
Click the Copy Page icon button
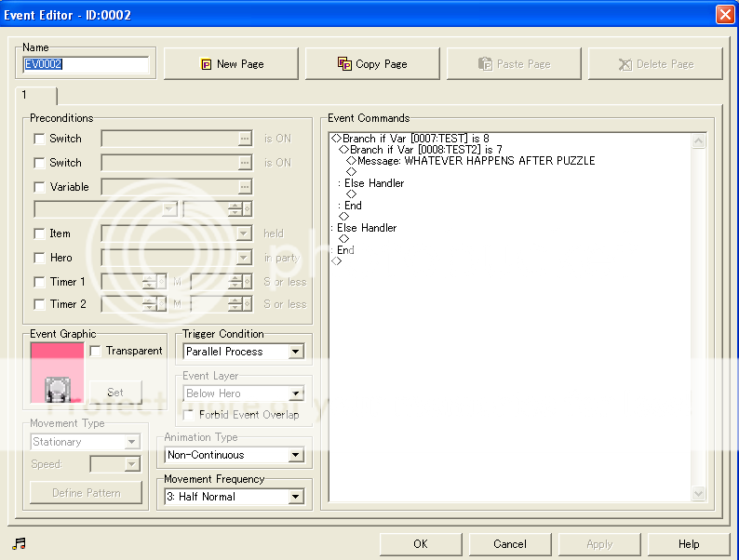(x=371, y=64)
